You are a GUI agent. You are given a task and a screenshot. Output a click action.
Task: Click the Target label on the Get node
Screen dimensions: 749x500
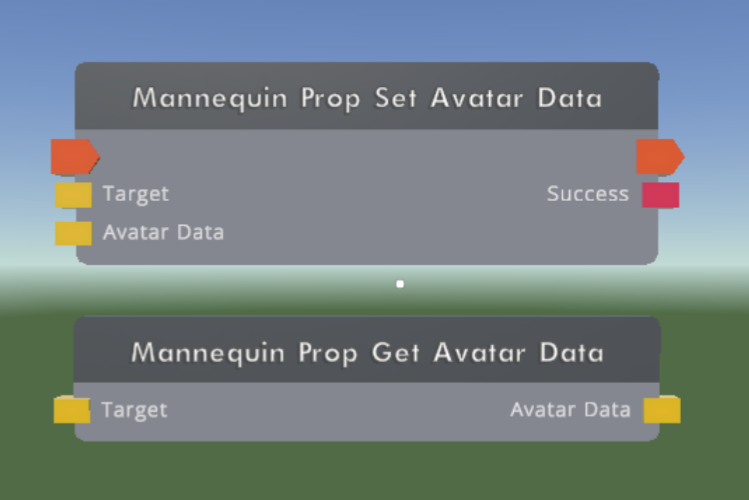pos(134,410)
